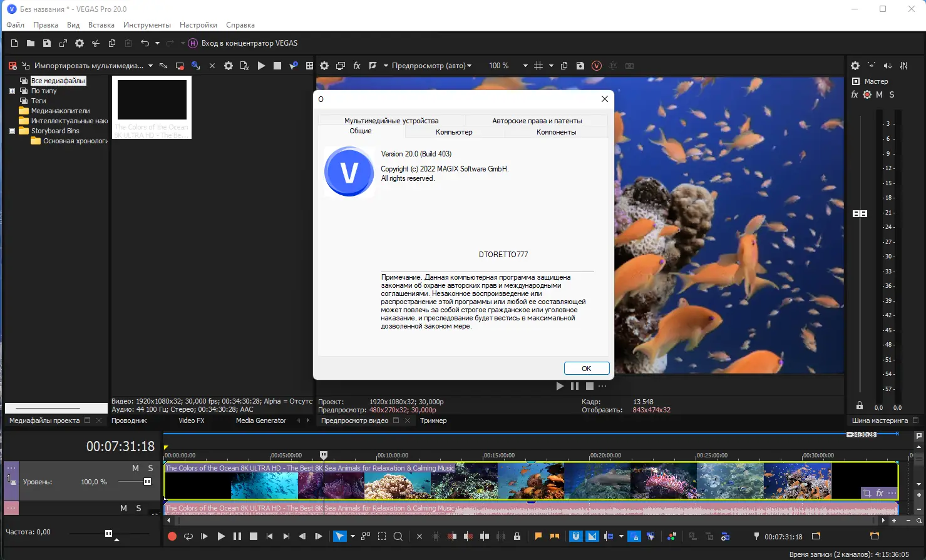Image resolution: width=926 pixels, height=560 pixels.
Task: Open the VEGAS Hub sign-in link
Action: pos(243,43)
